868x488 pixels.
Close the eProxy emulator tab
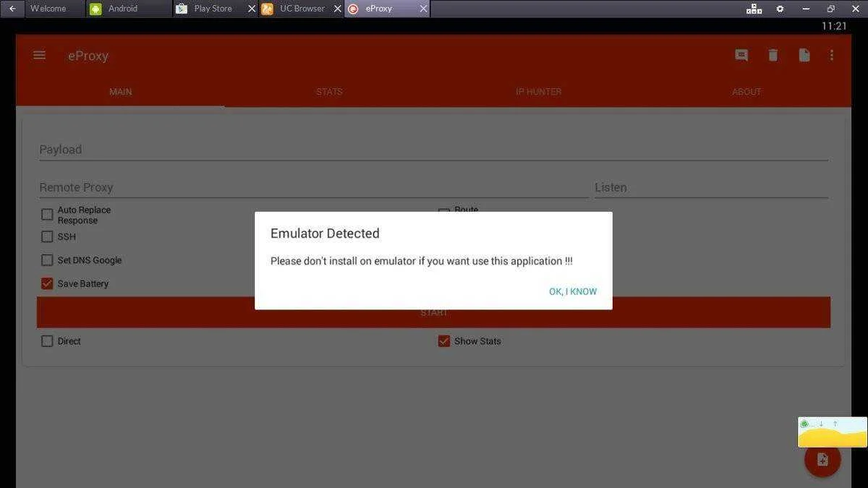[x=423, y=9]
